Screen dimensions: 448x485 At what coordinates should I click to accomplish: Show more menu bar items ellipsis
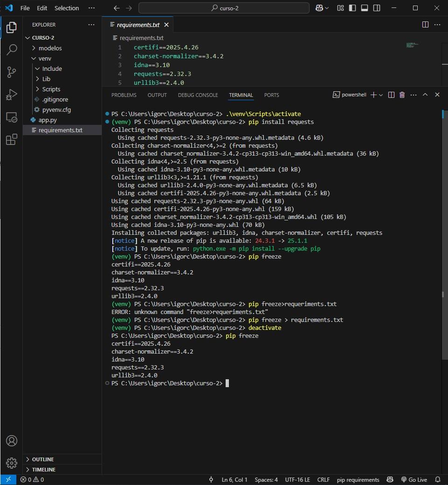(91, 8)
